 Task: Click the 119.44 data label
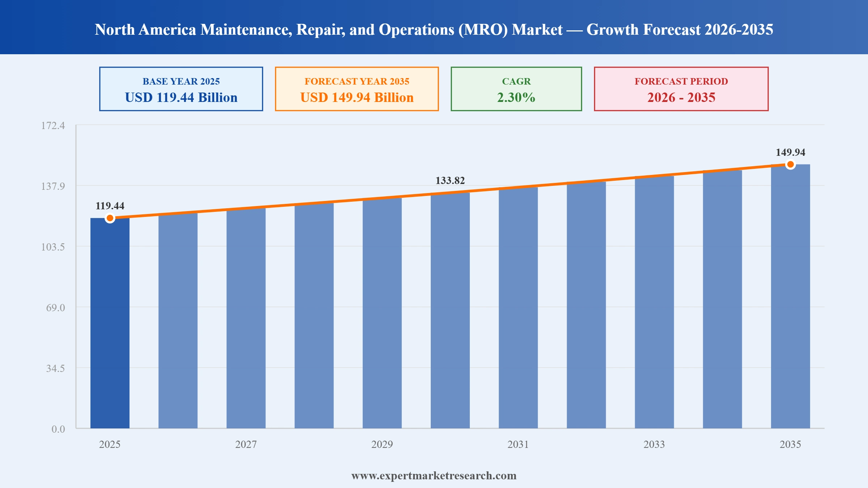(x=110, y=206)
